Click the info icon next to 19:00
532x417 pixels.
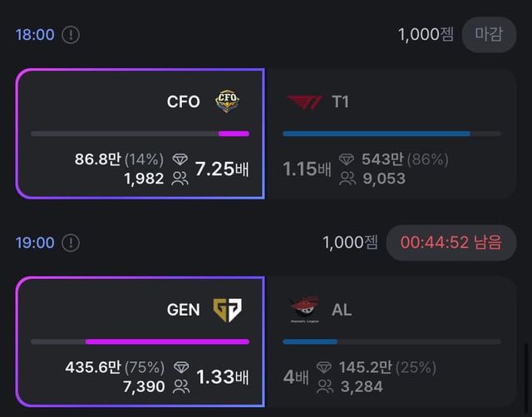(x=71, y=243)
